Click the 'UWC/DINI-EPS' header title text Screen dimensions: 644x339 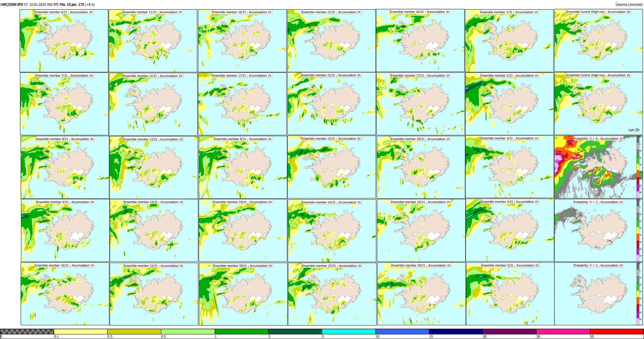tap(12, 4)
